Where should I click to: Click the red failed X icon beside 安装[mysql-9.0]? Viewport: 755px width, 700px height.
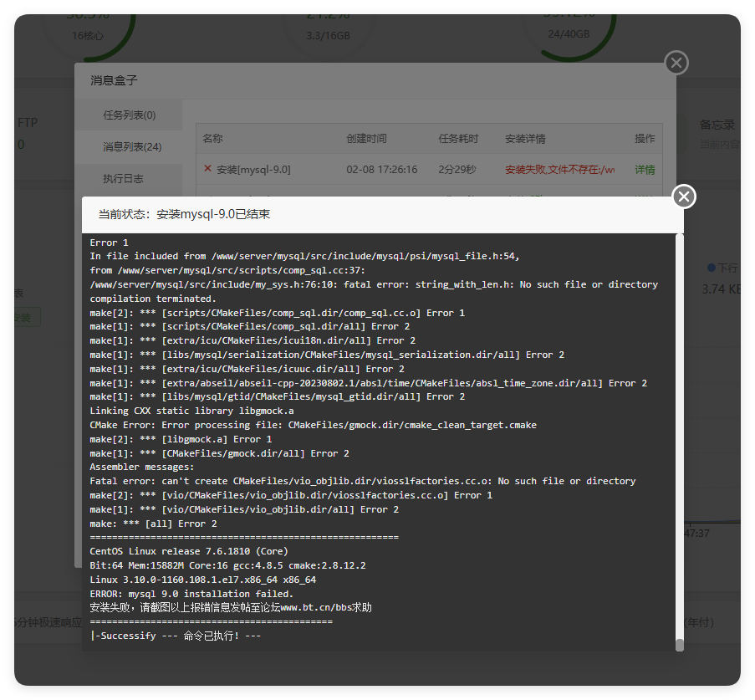(207, 169)
